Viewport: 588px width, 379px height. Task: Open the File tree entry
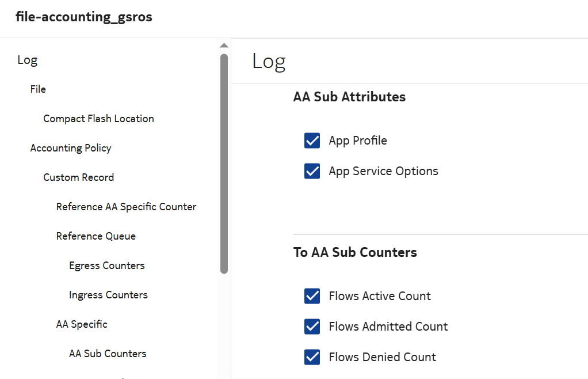(x=38, y=89)
